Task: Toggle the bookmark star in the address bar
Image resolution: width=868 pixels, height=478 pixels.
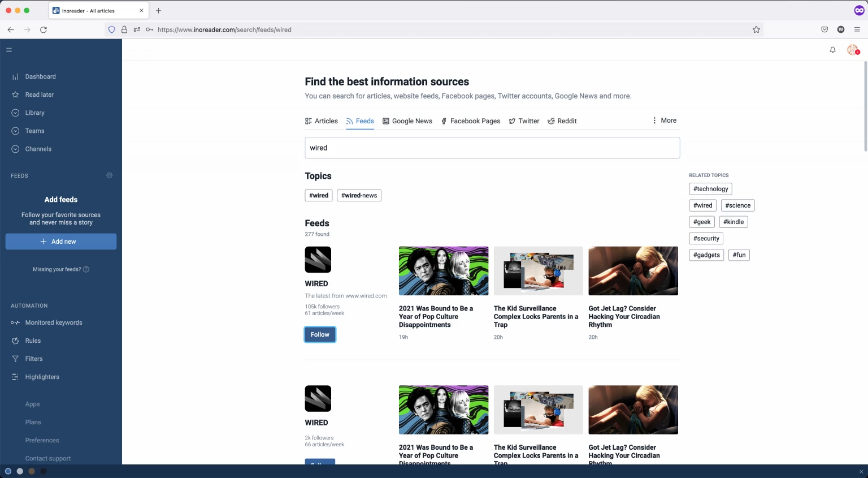Action: pyautogui.click(x=756, y=29)
